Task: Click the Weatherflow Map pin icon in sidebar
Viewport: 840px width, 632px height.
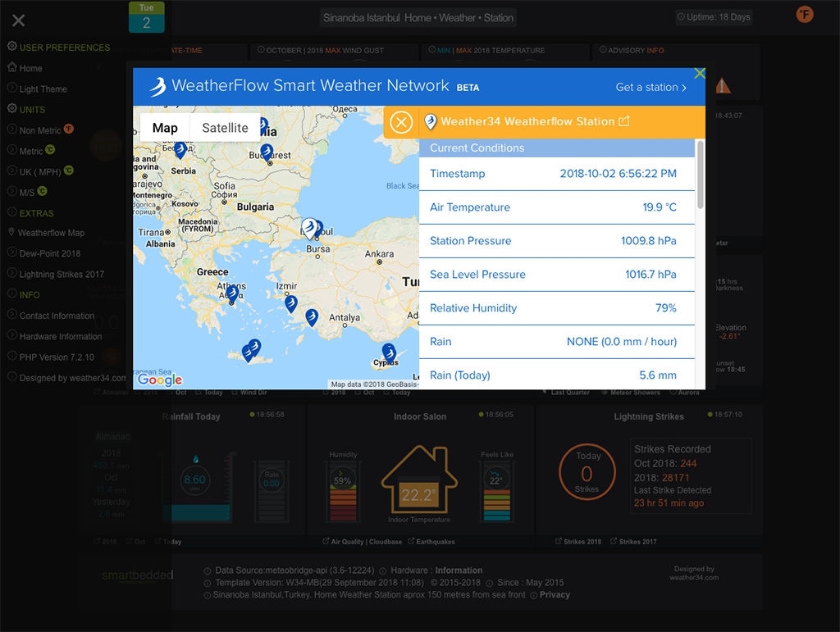Action: 11,232
